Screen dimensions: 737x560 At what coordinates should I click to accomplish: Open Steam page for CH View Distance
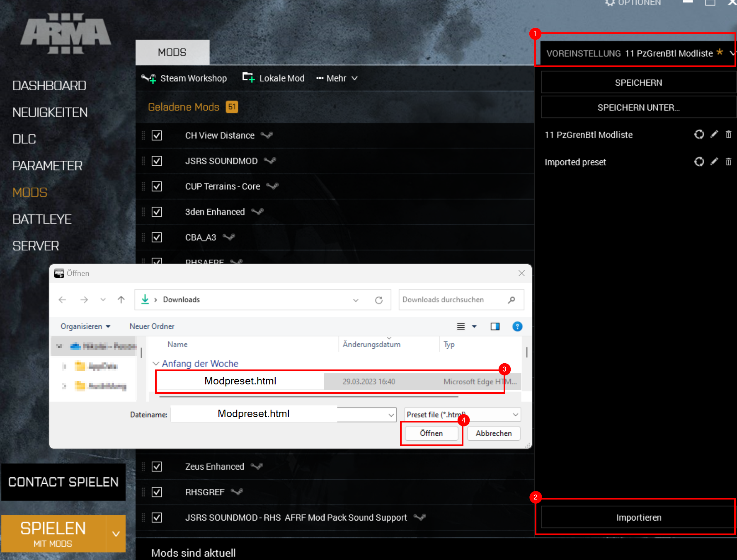pyautogui.click(x=267, y=135)
